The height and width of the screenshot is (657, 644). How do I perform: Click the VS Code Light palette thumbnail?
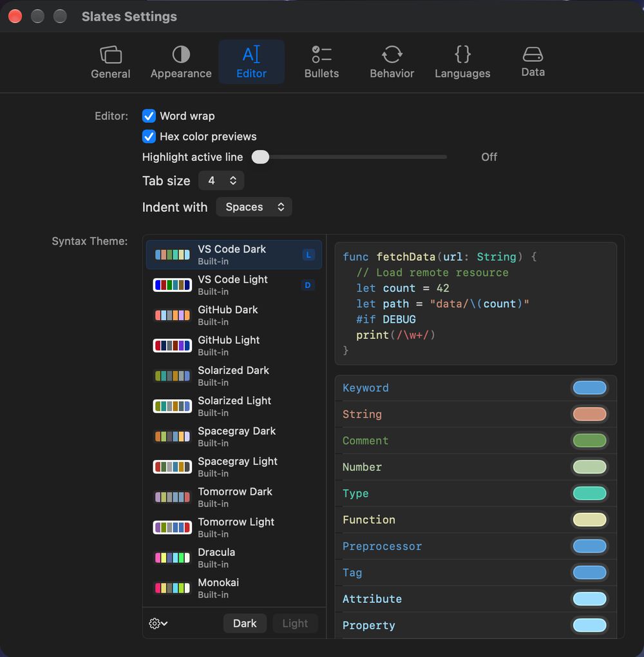[x=172, y=285]
